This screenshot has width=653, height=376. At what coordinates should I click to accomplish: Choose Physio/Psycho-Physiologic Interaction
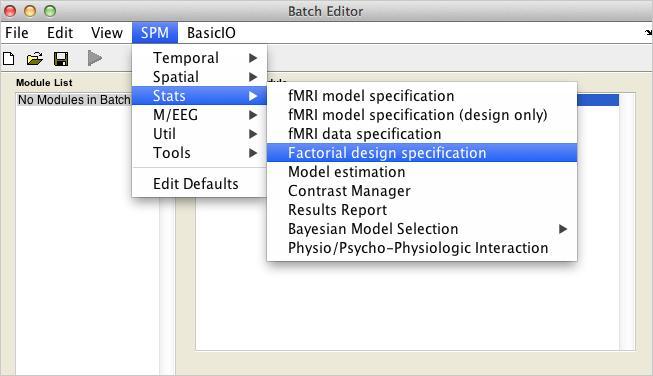[422, 248]
